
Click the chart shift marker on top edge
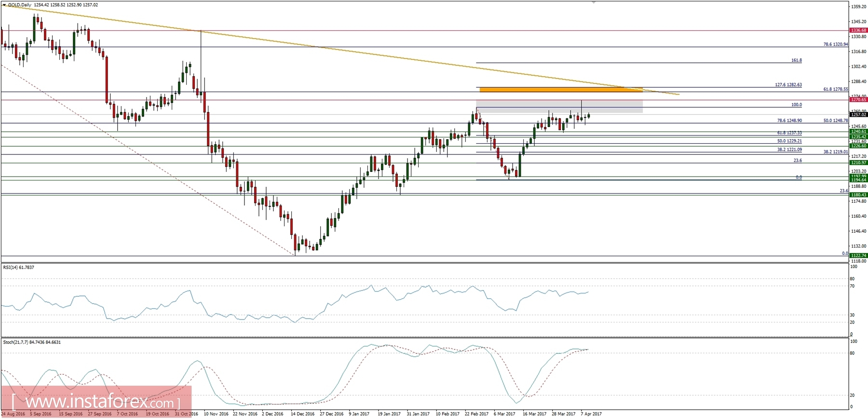point(594,2)
